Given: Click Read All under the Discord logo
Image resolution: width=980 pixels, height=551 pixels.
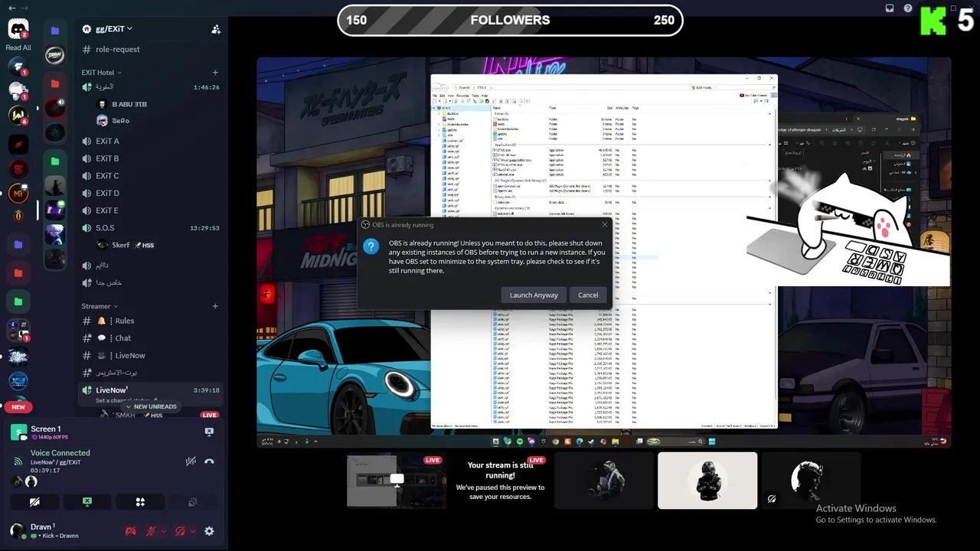Looking at the screenshot, I should coord(18,47).
